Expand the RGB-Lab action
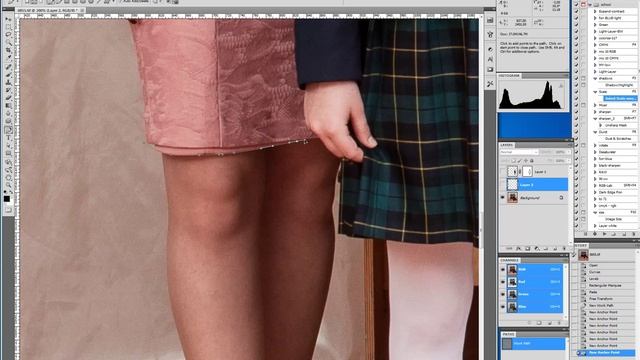This screenshot has width=640, height=360. coord(595,185)
